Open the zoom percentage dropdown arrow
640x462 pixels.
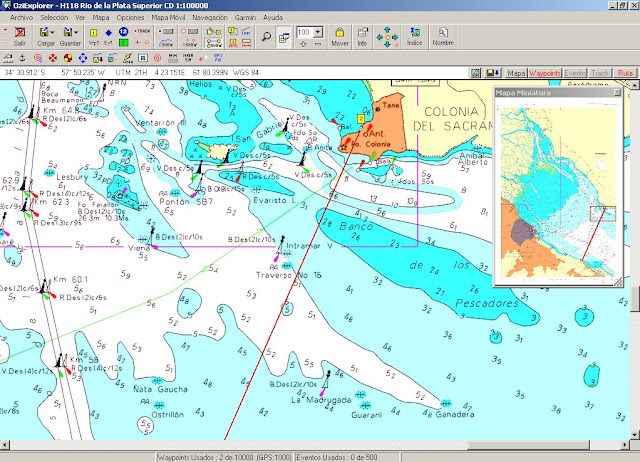tap(318, 32)
